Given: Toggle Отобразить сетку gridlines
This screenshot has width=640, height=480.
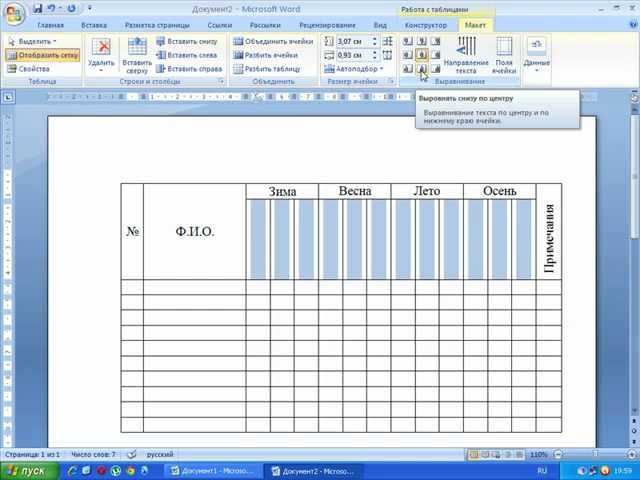Looking at the screenshot, I should click(x=43, y=55).
